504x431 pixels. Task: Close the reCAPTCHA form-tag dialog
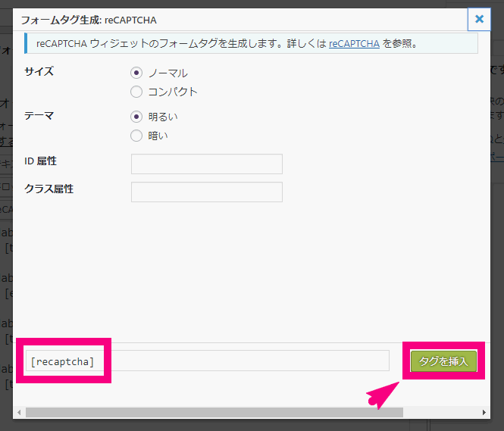(x=479, y=19)
